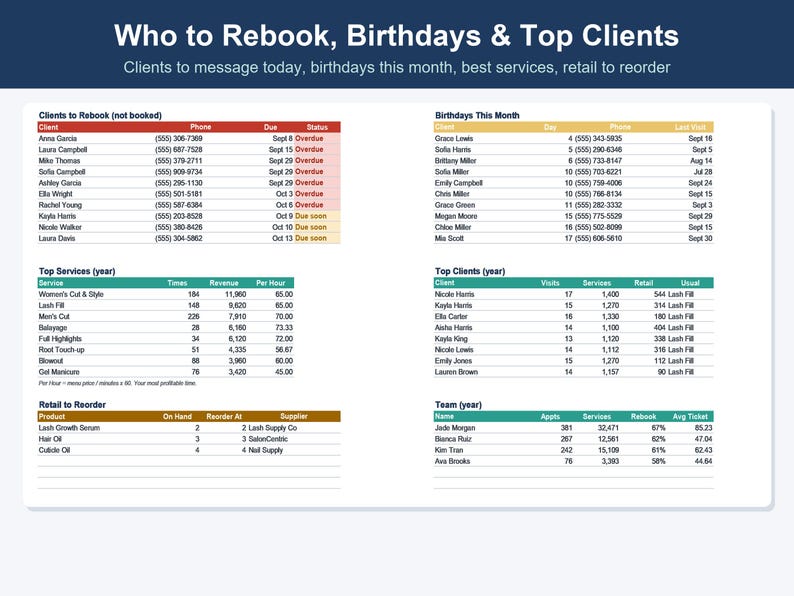Click Women's Cut & Style service

point(71,294)
